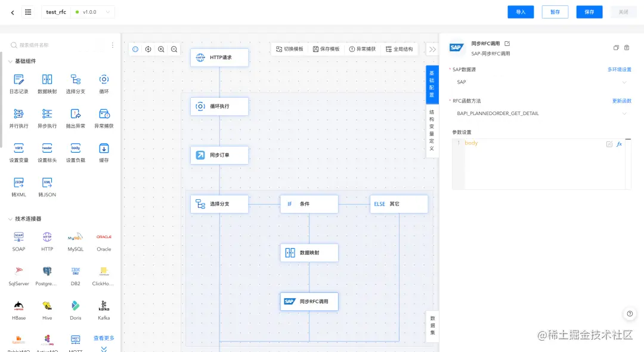Select the 转JSON component
The width and height of the screenshot is (644, 352).
pyautogui.click(x=47, y=187)
